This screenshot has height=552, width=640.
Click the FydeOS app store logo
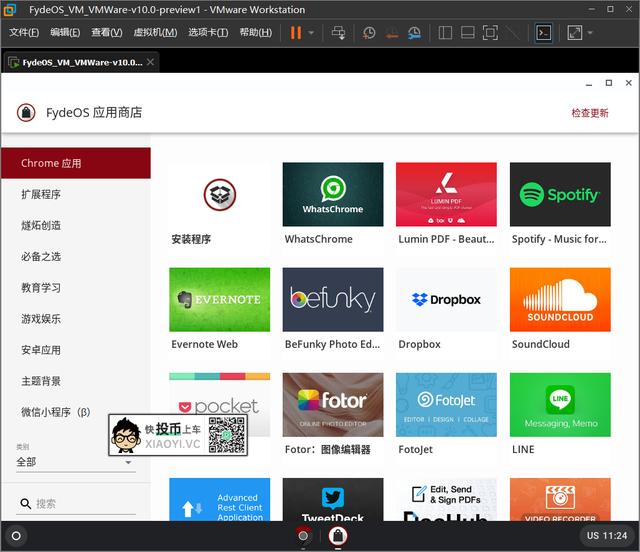click(26, 112)
